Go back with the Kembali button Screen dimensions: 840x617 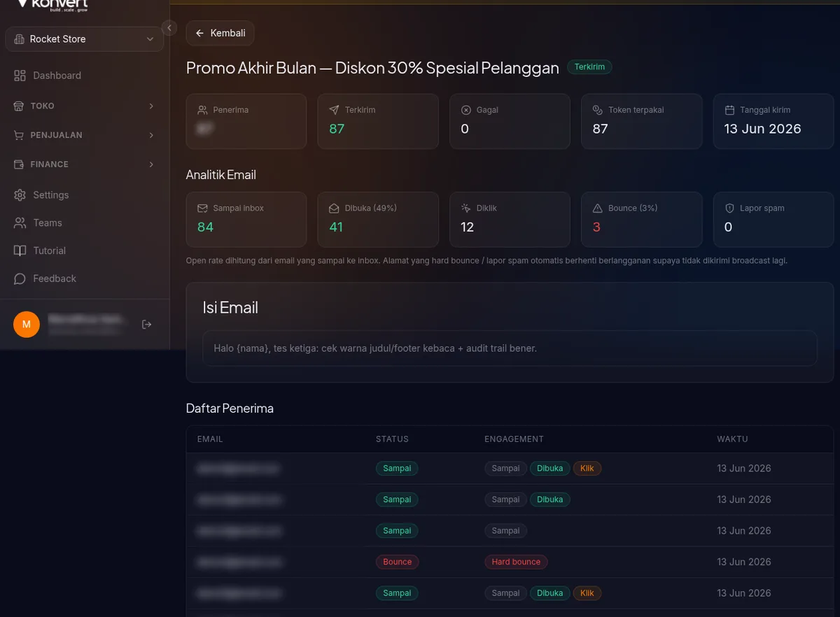coord(220,33)
